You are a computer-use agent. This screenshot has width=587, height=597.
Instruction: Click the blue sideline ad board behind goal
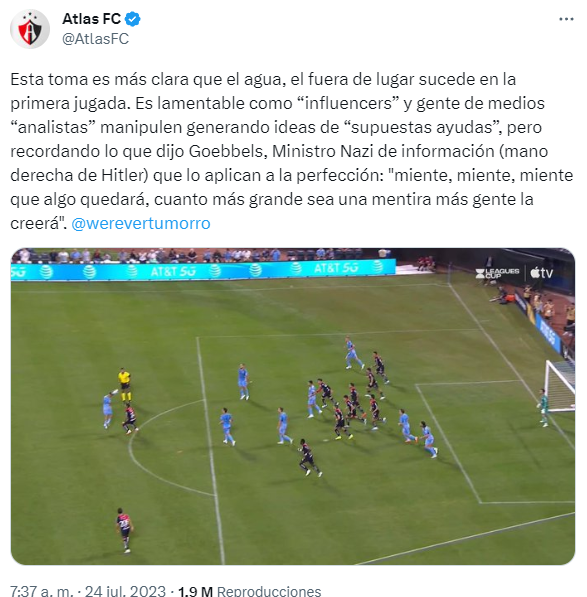click(547, 334)
